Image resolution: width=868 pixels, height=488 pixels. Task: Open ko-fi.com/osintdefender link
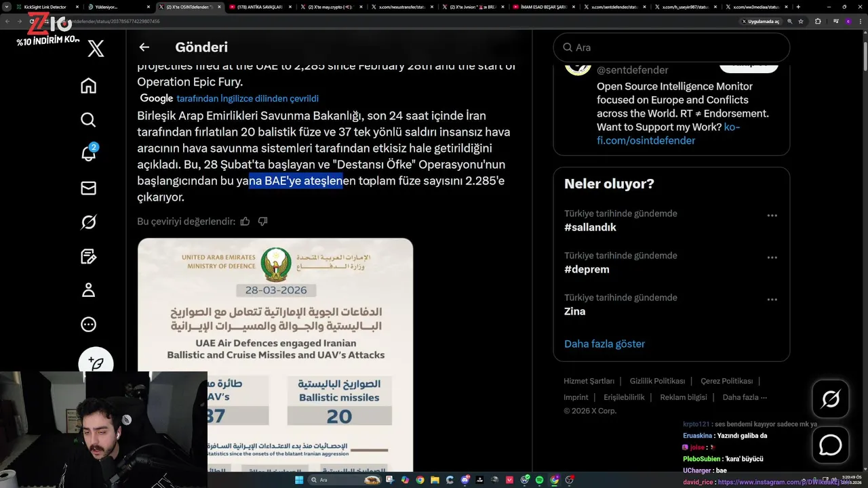[x=668, y=134]
